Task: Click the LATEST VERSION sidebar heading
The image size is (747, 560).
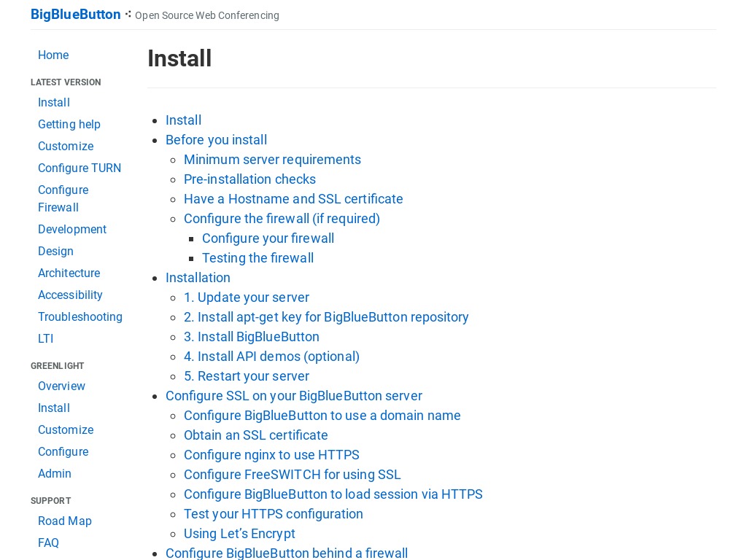Action: coord(66,82)
